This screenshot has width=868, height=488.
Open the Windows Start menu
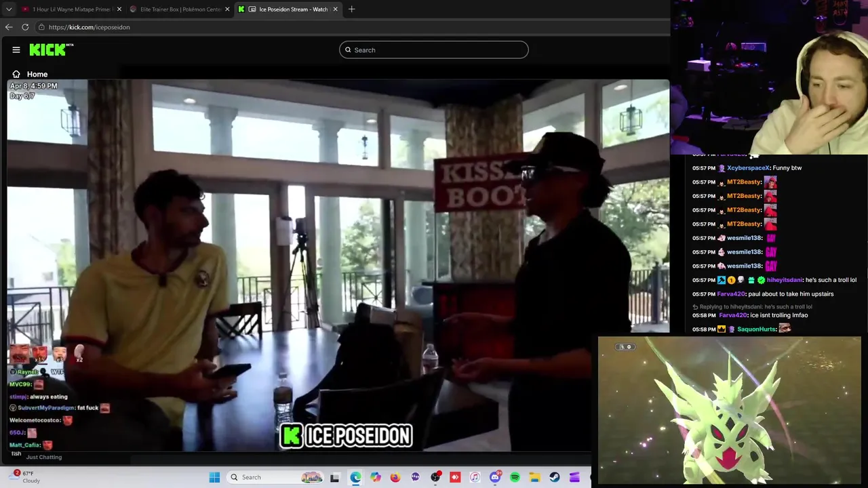coord(214,477)
